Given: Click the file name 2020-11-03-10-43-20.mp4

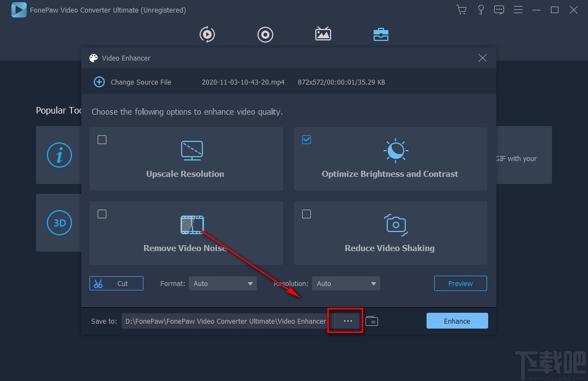Looking at the screenshot, I should [x=243, y=82].
